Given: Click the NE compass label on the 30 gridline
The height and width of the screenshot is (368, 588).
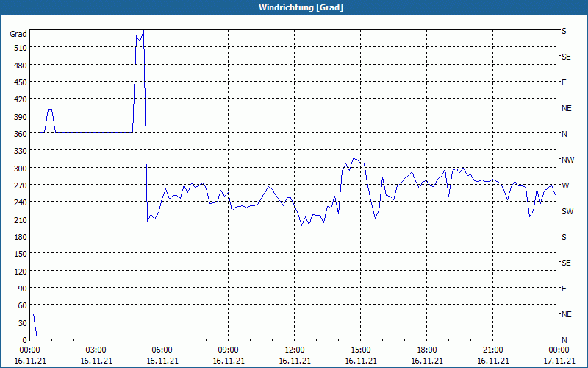Looking at the screenshot, I should pyautogui.click(x=566, y=314).
